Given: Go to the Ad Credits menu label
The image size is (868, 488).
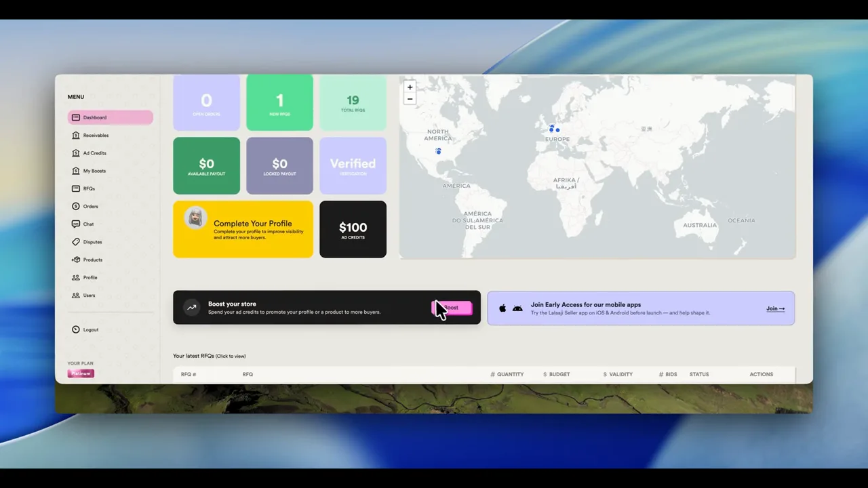Looking at the screenshot, I should click(x=95, y=153).
